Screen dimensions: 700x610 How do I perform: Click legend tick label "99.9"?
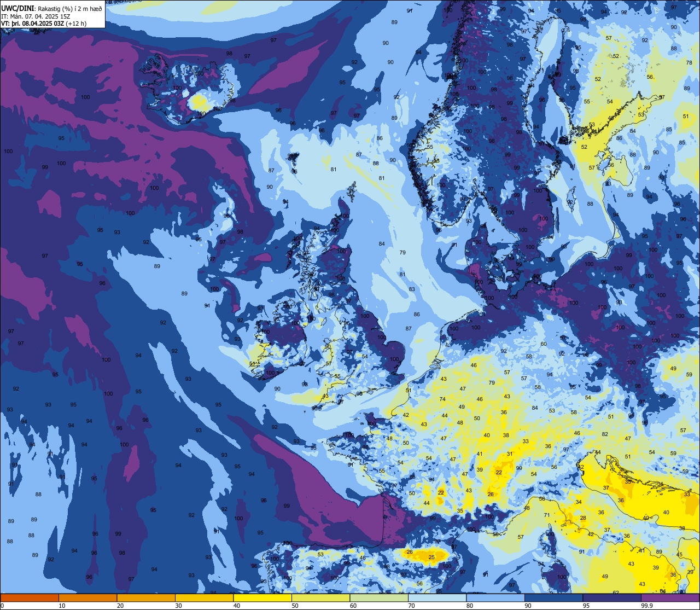coord(646,606)
